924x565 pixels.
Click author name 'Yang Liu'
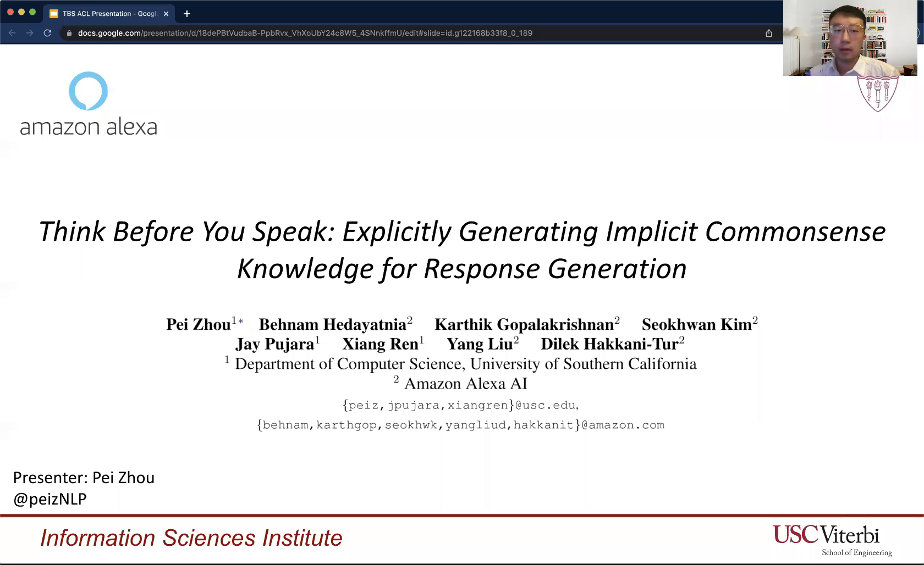(x=480, y=344)
